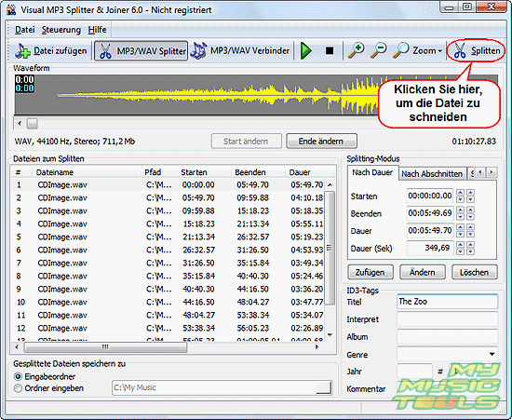Click the Dauer time field
This screenshot has height=420, width=512.
pos(430,231)
